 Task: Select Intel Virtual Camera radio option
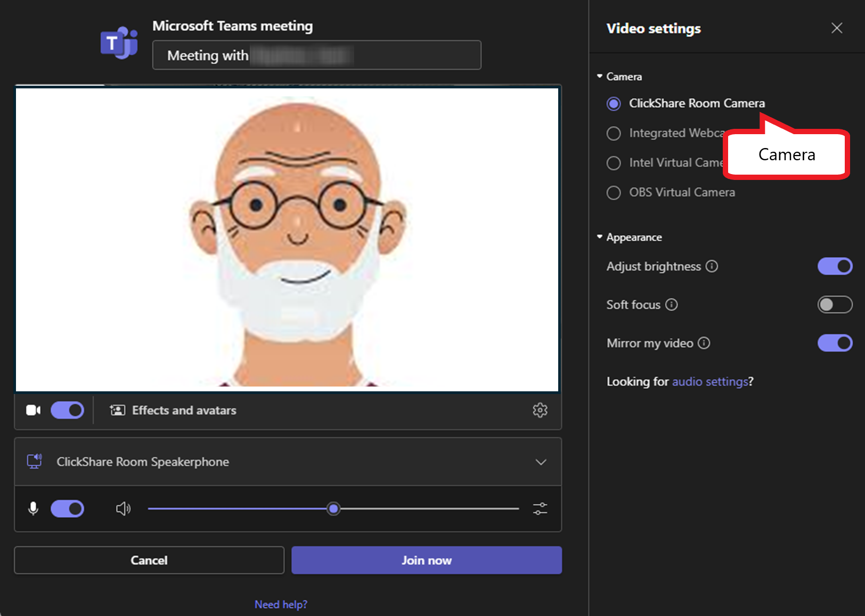coord(614,163)
